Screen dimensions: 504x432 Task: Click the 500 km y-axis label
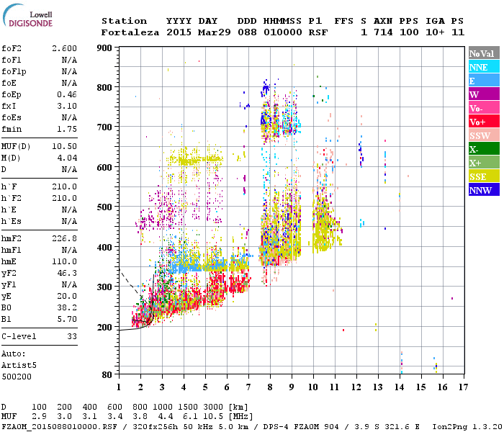(104, 207)
